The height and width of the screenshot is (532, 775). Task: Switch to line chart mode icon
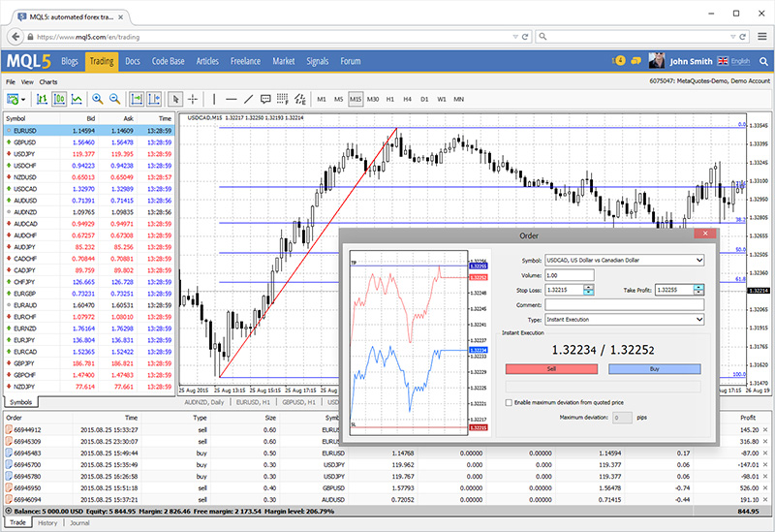click(x=77, y=99)
